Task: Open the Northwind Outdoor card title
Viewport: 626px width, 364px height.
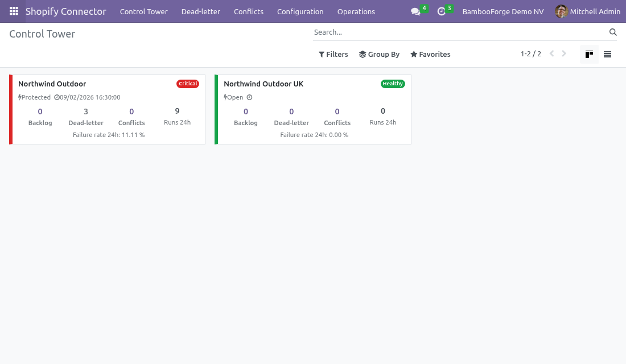Action: [52, 84]
